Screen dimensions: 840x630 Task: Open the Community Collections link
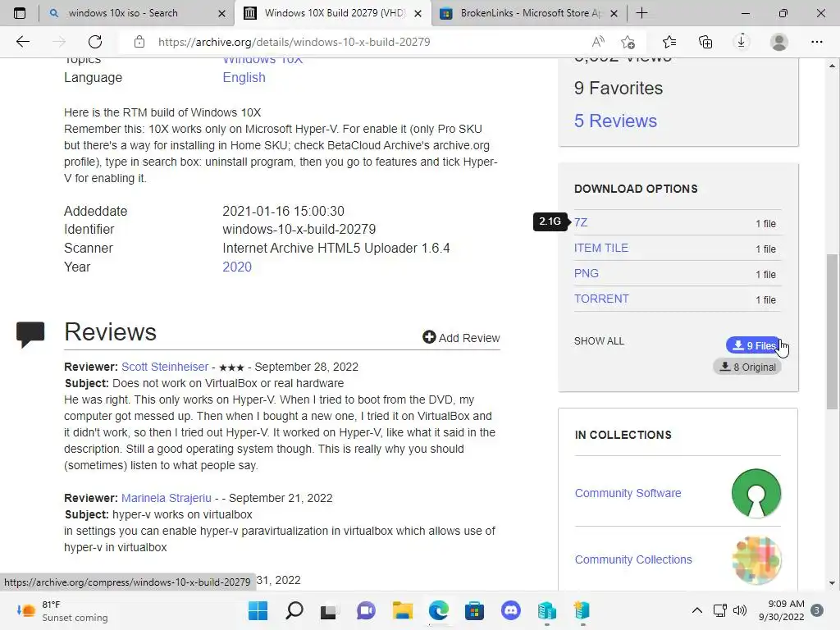click(632, 559)
